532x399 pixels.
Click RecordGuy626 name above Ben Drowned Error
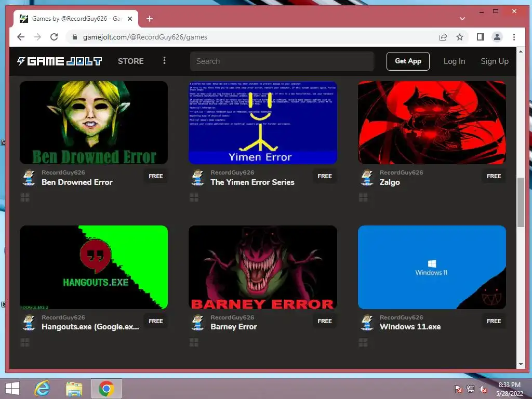tap(63, 172)
